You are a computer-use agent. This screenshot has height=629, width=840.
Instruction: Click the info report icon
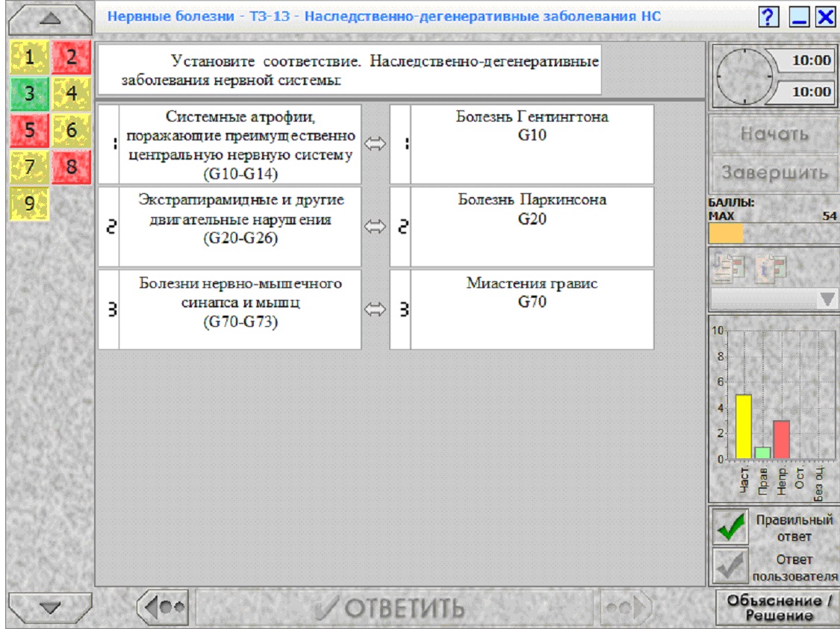pos(771,266)
